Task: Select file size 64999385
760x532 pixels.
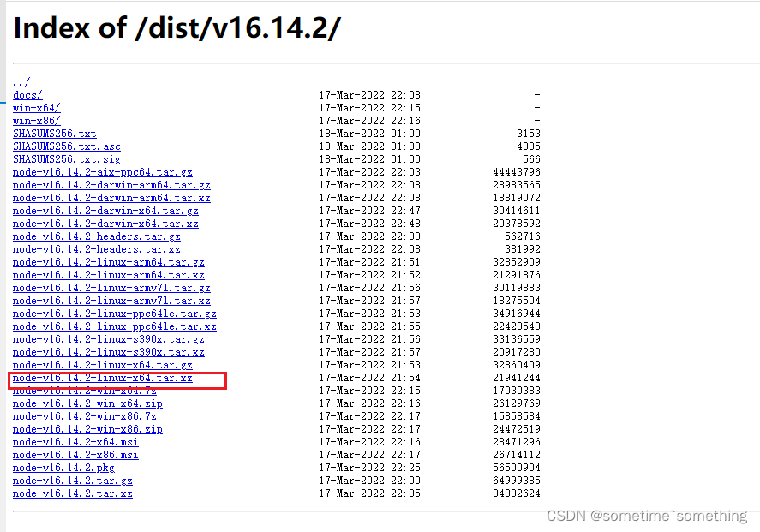Action: tap(516, 481)
